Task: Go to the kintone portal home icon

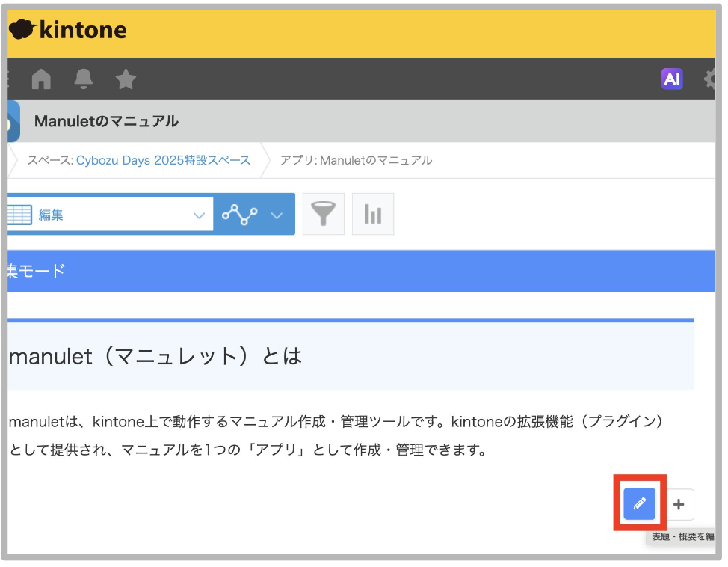Action: (41, 79)
